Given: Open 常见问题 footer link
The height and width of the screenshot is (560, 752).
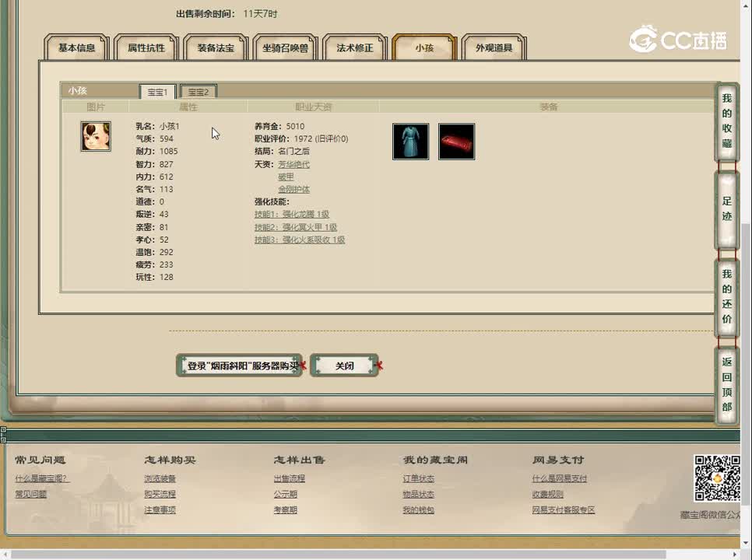Looking at the screenshot, I should coord(30,494).
